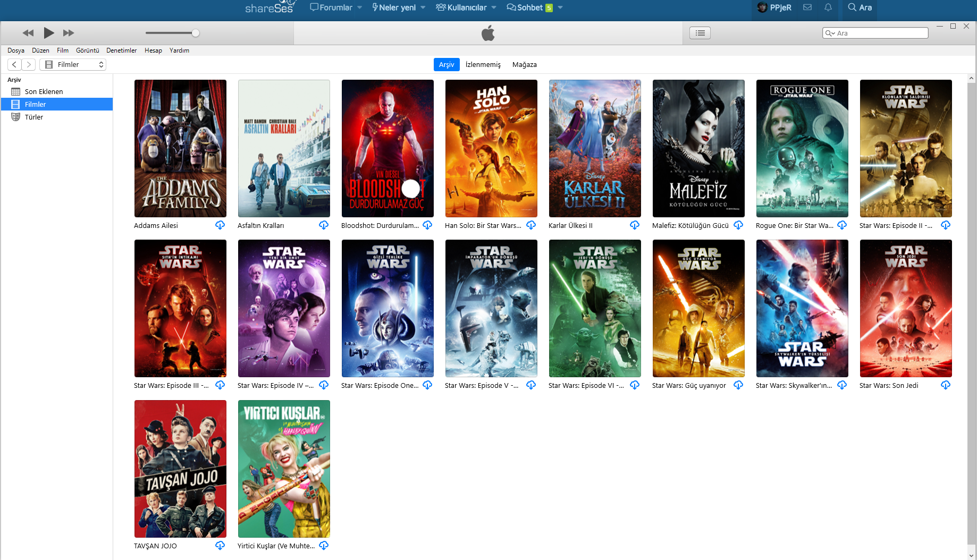Switch to the İzlenmemiş tab
Image resolution: width=977 pixels, height=560 pixels.
[483, 64]
